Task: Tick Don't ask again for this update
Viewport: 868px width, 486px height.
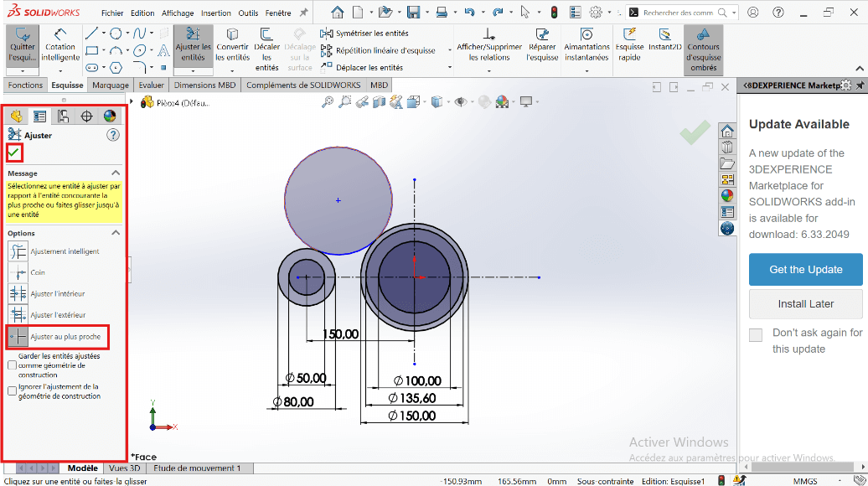Action: [756, 335]
